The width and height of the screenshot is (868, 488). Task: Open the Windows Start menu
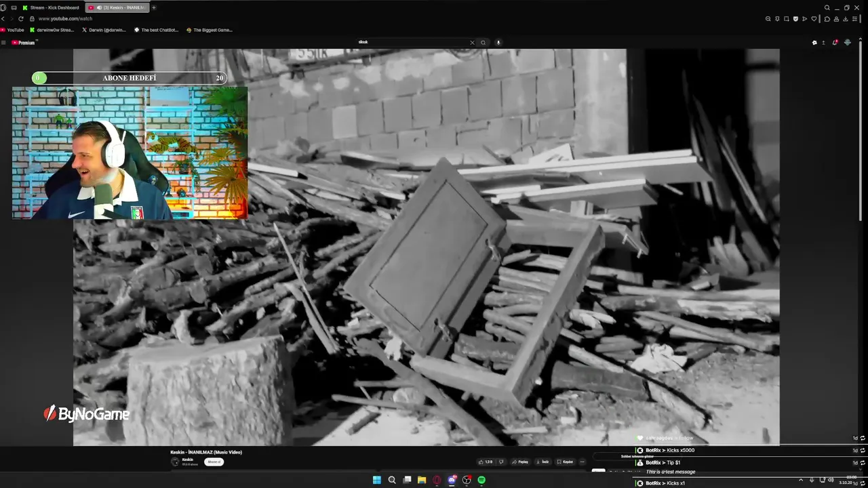point(377,480)
